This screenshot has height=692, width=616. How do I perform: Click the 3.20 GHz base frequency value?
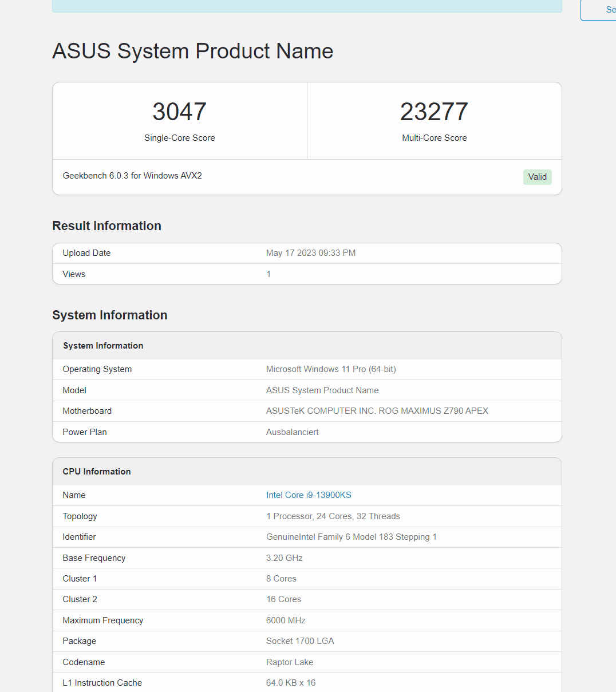[x=285, y=558]
